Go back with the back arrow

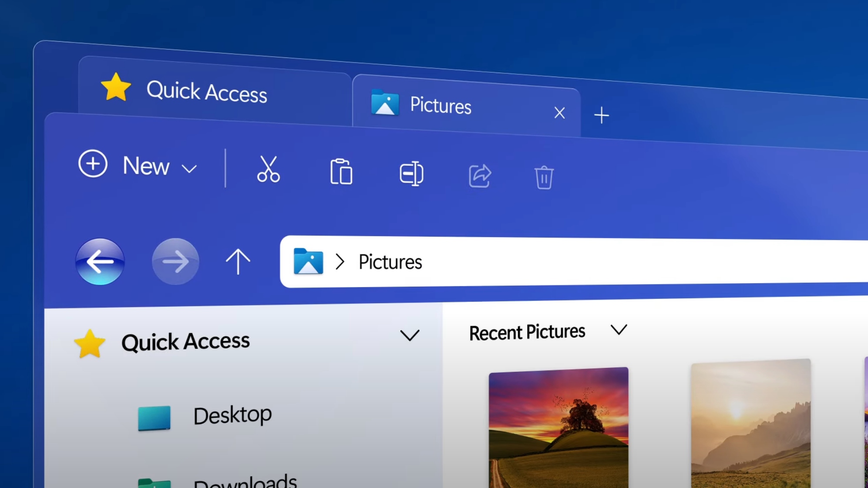coord(100,261)
